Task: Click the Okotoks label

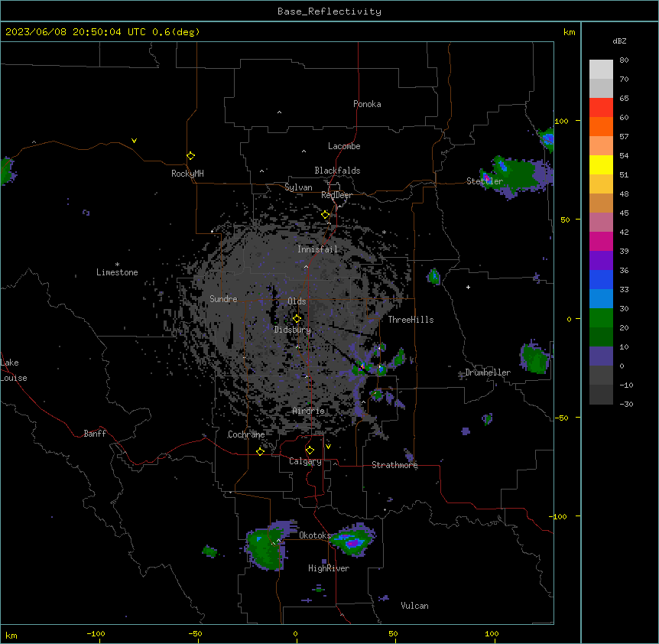Action: tap(315, 535)
